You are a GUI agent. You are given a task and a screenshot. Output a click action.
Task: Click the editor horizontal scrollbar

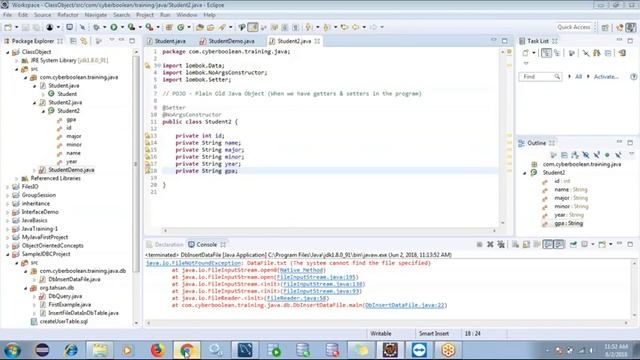coord(329,231)
